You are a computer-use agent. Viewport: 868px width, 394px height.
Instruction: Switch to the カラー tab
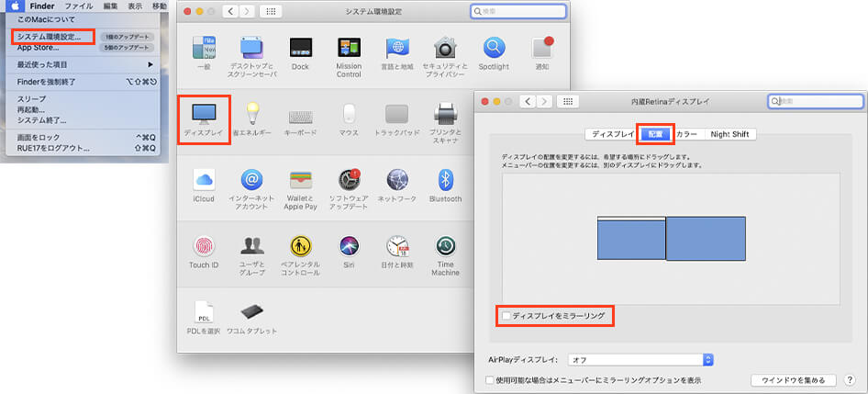pyautogui.click(x=687, y=134)
